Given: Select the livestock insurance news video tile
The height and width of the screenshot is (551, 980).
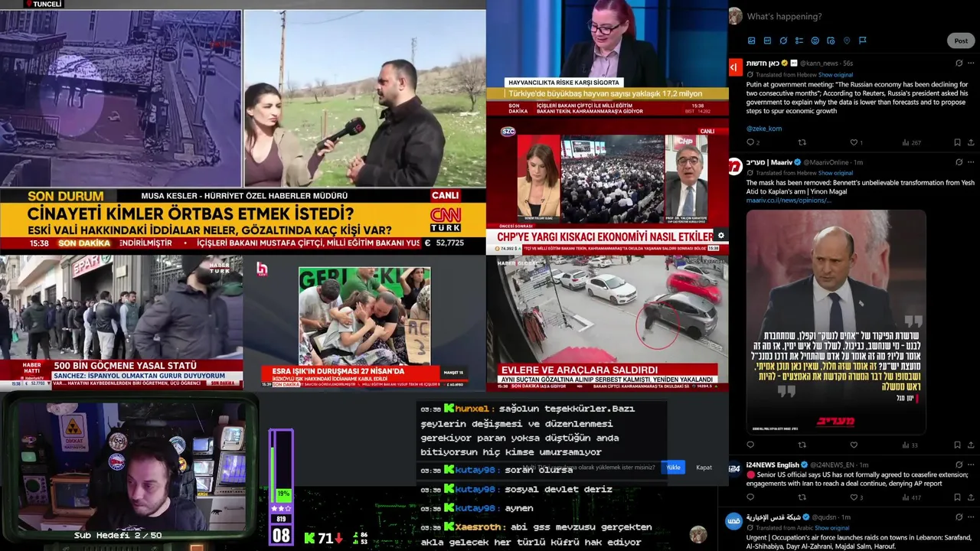Looking at the screenshot, I should 607,58.
